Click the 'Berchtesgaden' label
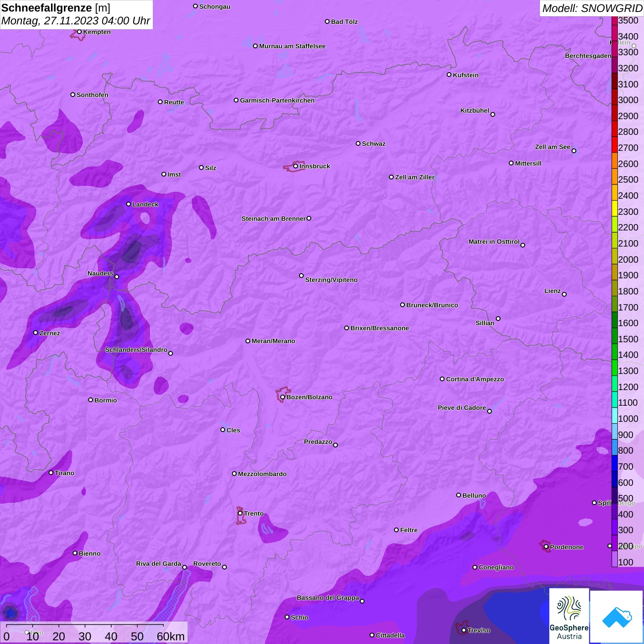The width and height of the screenshot is (644, 644). click(x=588, y=56)
